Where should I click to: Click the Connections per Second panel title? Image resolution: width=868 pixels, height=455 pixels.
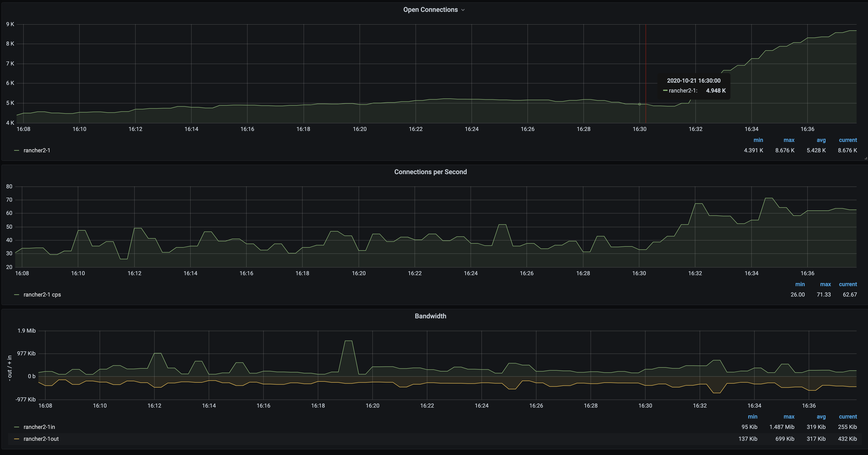(430, 172)
